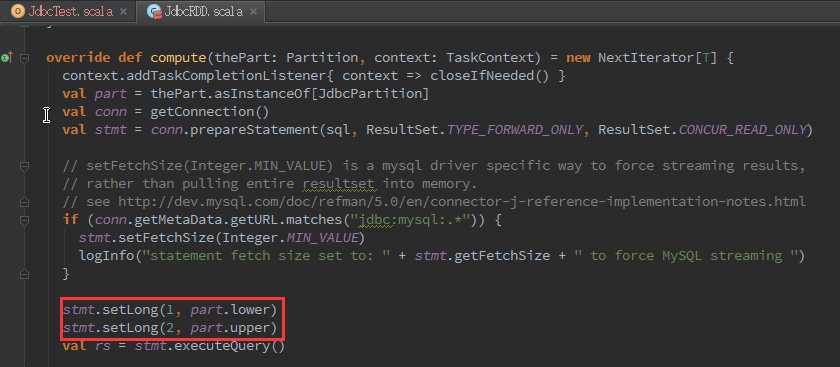This screenshot has height=367, width=840.
Task: Collapse the compute method fold marker
Action: point(24,58)
